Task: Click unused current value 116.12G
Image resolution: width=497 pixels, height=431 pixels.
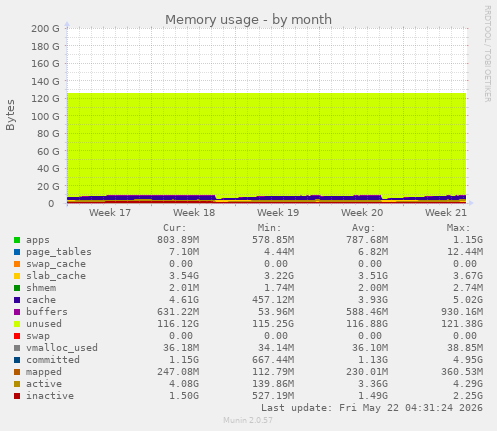Action: tap(178, 324)
